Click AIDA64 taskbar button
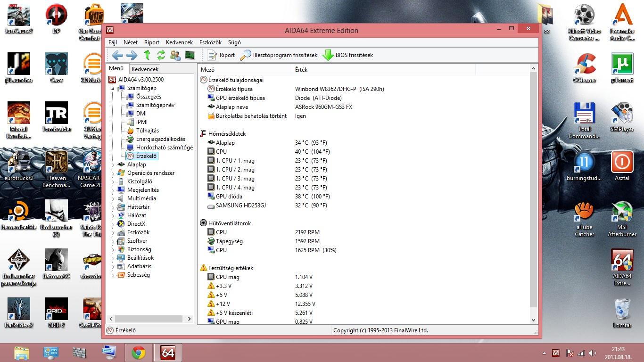The image size is (644, 362). [x=167, y=353]
